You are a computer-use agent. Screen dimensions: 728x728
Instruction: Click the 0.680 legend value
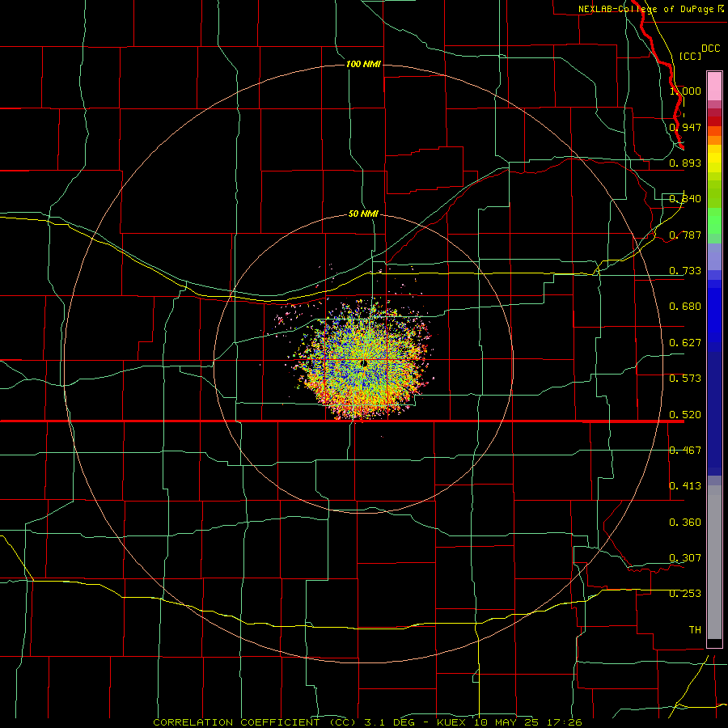[685, 307]
